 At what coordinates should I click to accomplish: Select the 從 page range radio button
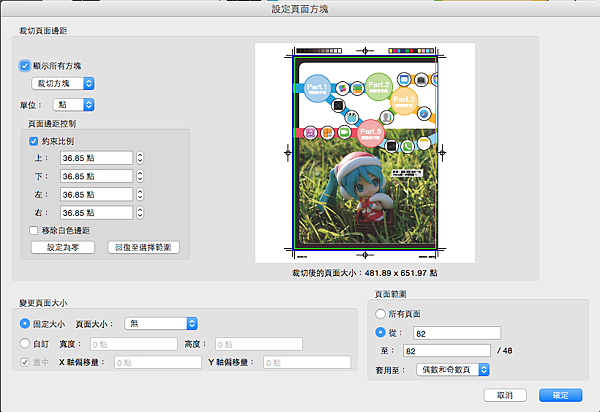coord(380,332)
